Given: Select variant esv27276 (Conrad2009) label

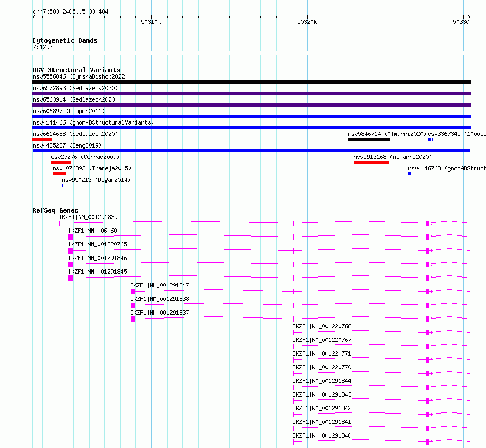Looking at the screenshot, I should (85, 157).
